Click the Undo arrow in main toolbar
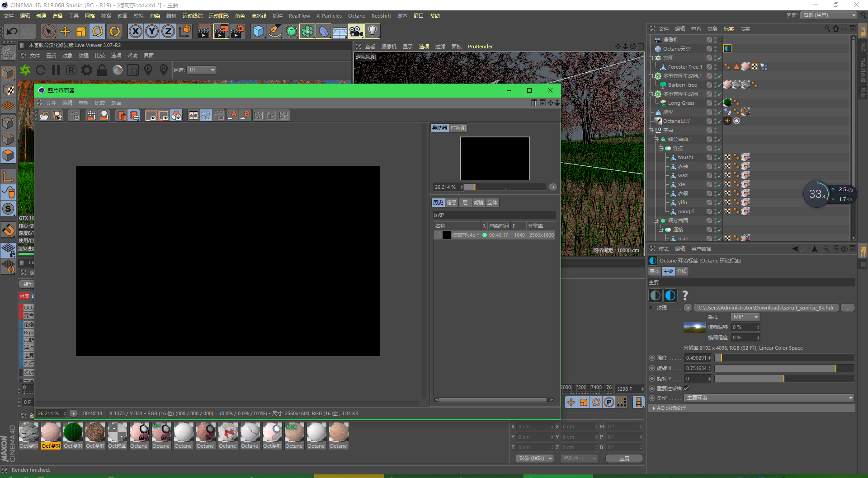868x478 pixels. click(x=12, y=31)
